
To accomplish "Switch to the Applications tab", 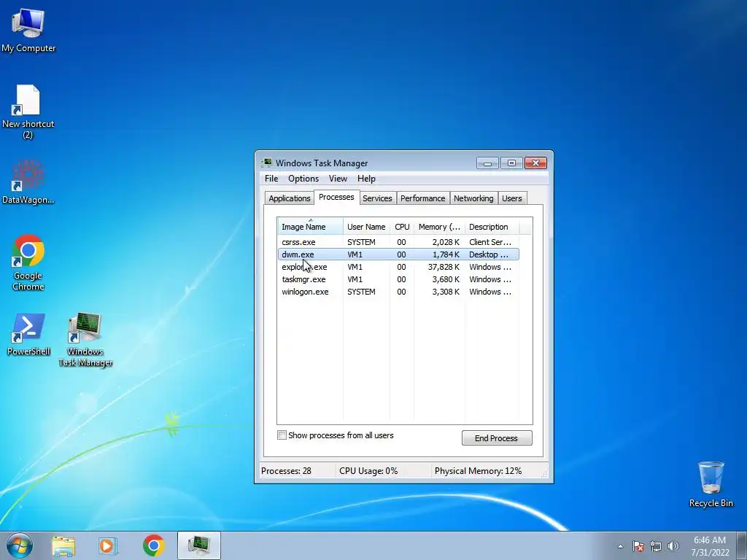I will [289, 198].
